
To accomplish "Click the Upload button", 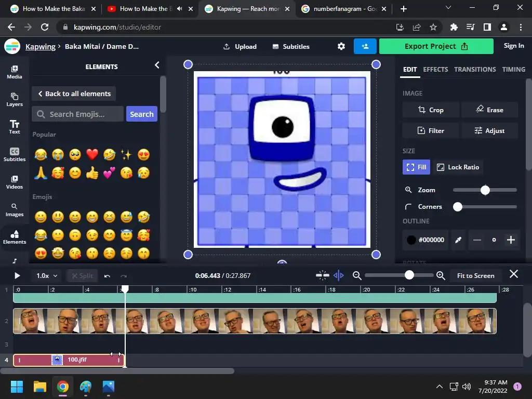I will (x=240, y=46).
